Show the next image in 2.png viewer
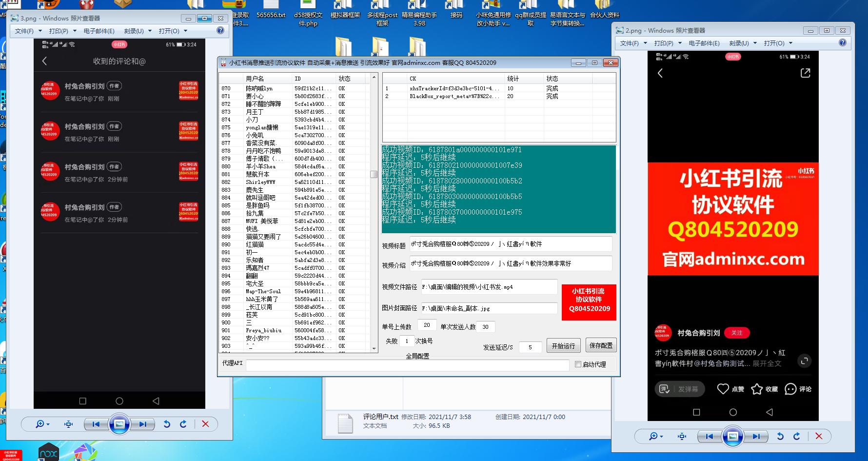868x461 pixels. click(x=756, y=436)
